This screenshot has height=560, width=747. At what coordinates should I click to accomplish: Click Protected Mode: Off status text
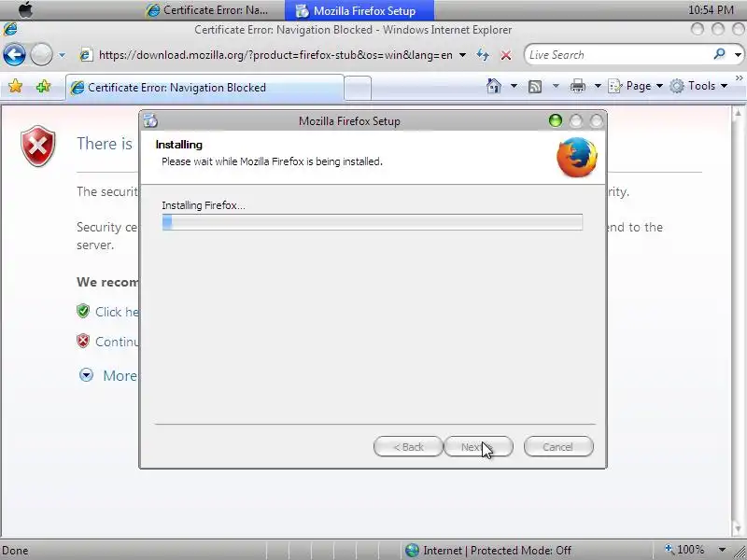521,551
